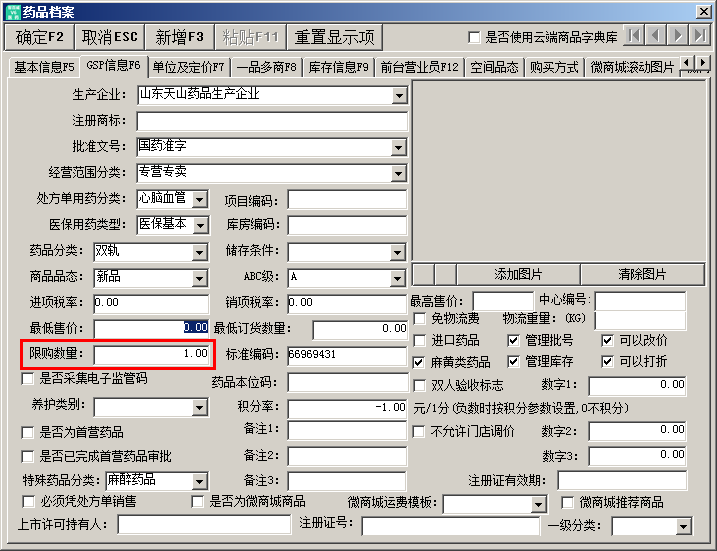Open the 生产企业 dropdown
Screen dimensions: 717x551
pyautogui.click(x=400, y=96)
